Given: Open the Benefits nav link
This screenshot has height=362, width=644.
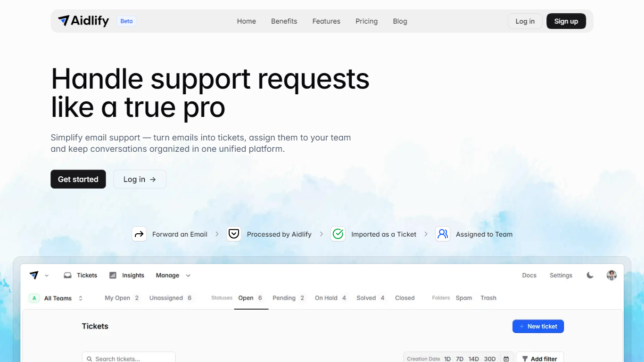Looking at the screenshot, I should (284, 21).
